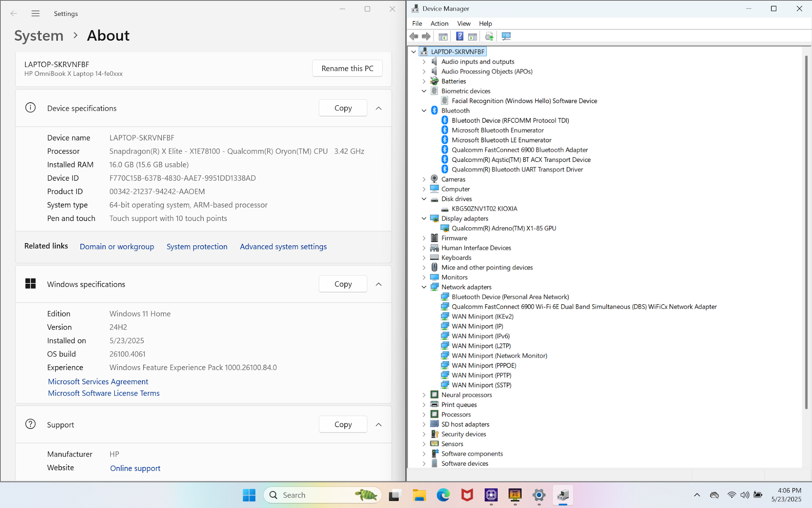
Task: Expand the Neural processors category
Action: (x=424, y=395)
